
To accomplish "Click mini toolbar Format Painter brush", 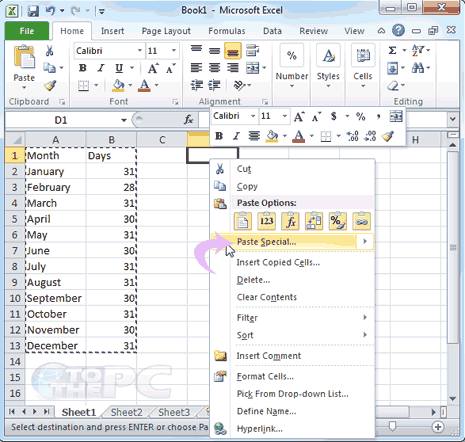I will pyautogui.click(x=388, y=136).
